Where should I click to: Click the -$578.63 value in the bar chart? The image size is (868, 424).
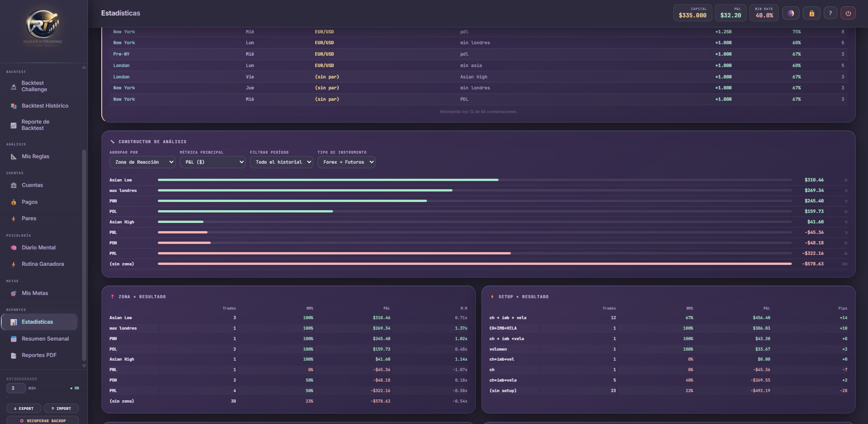(x=813, y=264)
